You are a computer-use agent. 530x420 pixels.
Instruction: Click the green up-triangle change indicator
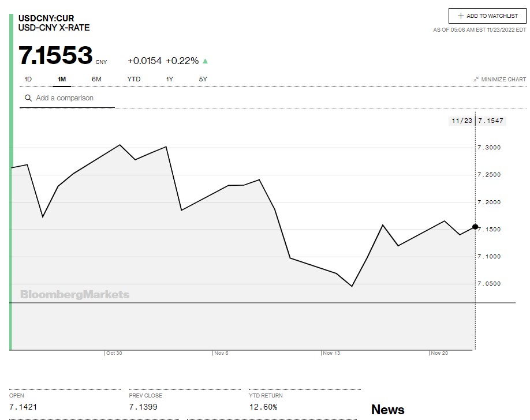pos(206,61)
